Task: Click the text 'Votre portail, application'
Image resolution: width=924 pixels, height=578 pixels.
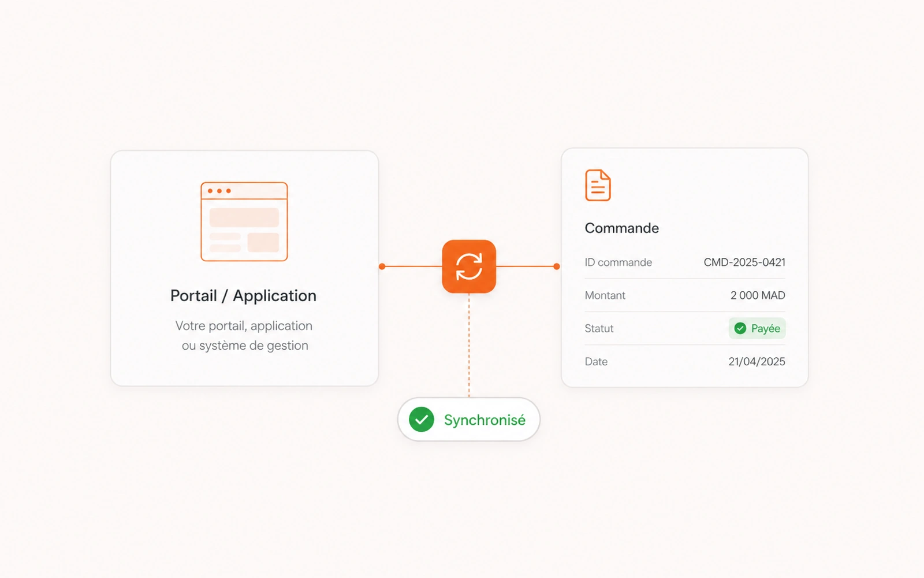Action: click(244, 326)
